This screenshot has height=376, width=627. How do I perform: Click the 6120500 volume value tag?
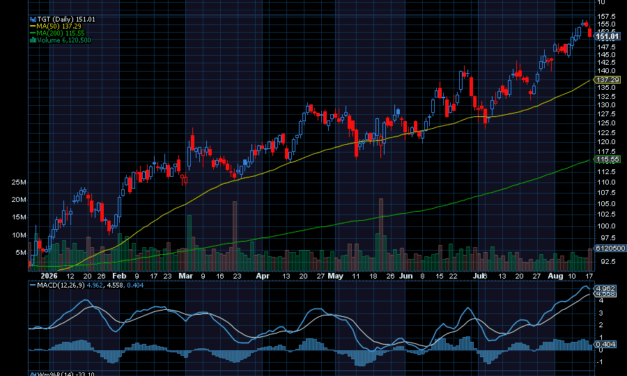pyautogui.click(x=610, y=248)
